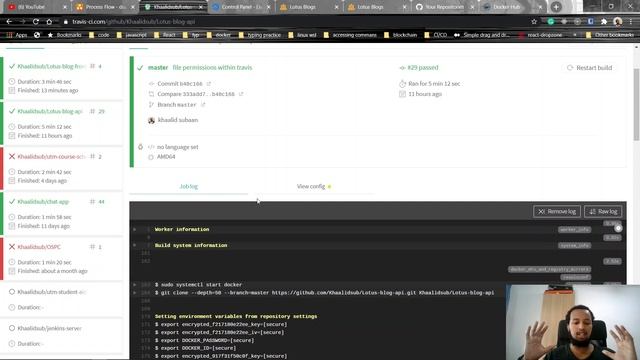This screenshot has width=640, height=360.
Task: Open failed Khaalidsub/OSPC repository in sidebar
Action: pyautogui.click(x=39, y=247)
